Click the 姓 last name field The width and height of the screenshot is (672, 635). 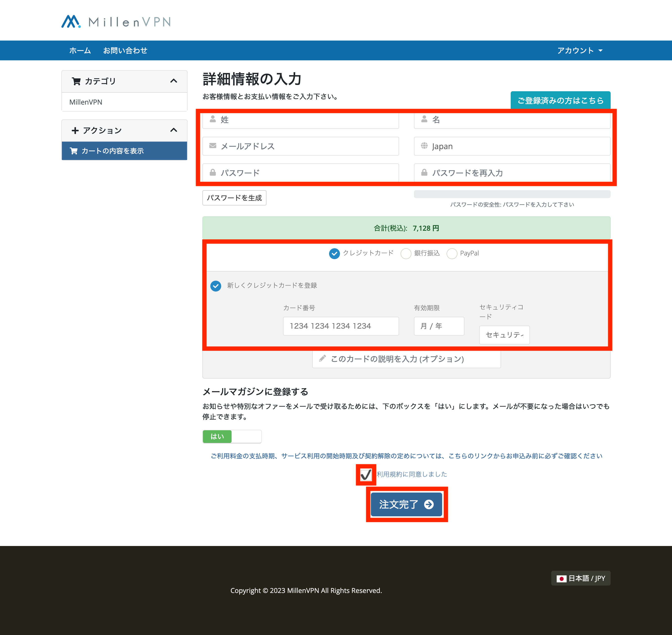click(300, 120)
